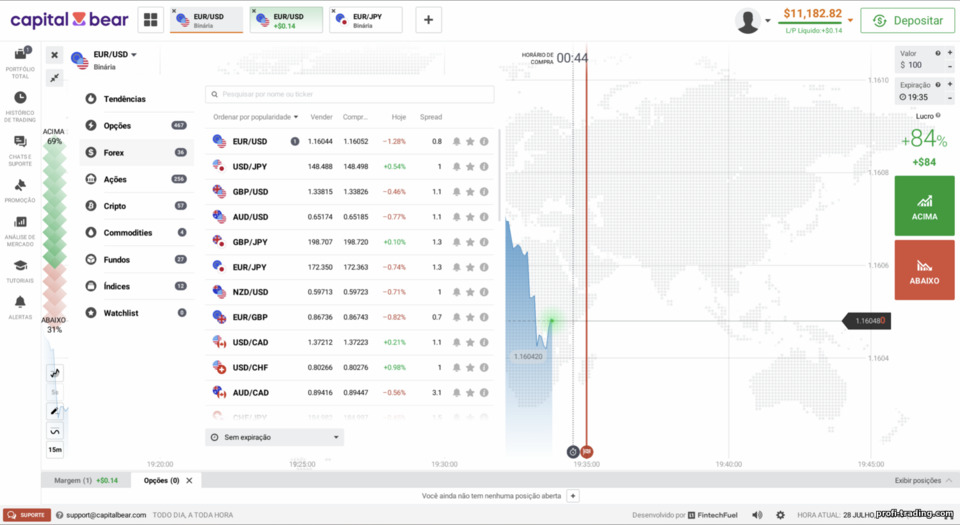This screenshot has height=525, width=960.
Task: Click the Depositar button
Action: coord(907,20)
